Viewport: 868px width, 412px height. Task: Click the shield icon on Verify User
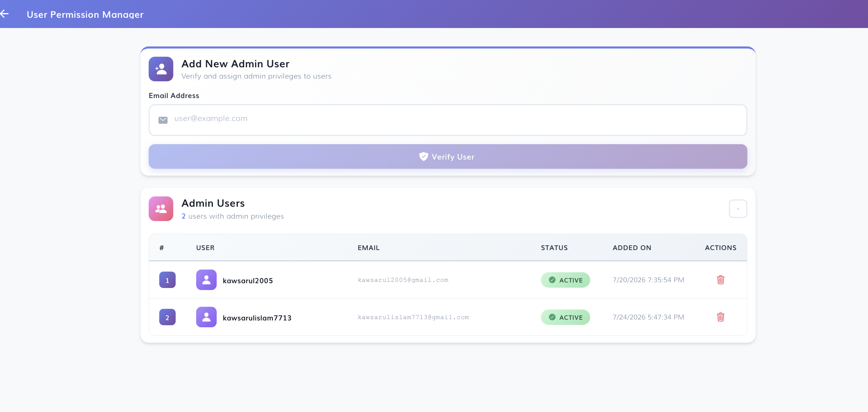[x=423, y=156]
